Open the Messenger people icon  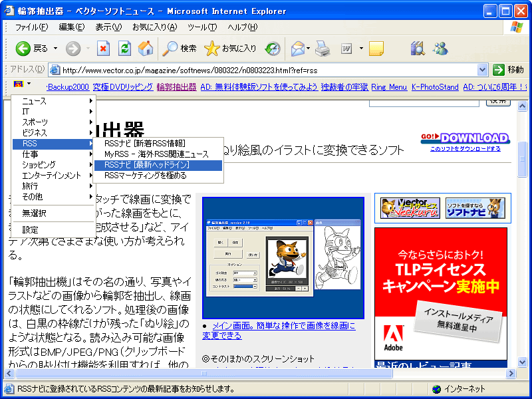(440, 49)
